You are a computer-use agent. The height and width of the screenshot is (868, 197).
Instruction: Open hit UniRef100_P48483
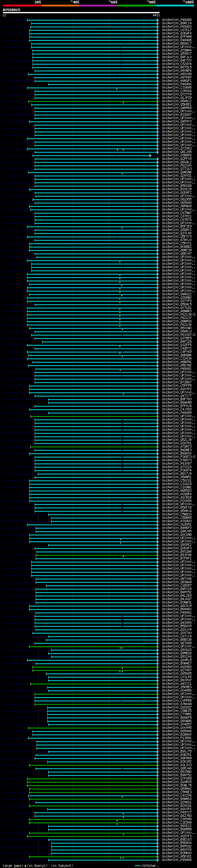177,26
